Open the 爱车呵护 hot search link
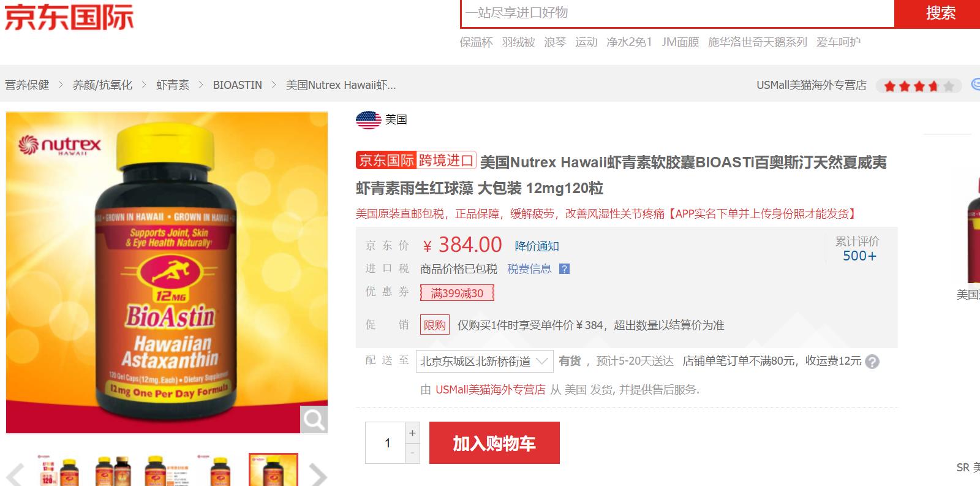The width and height of the screenshot is (980, 486). tap(839, 42)
